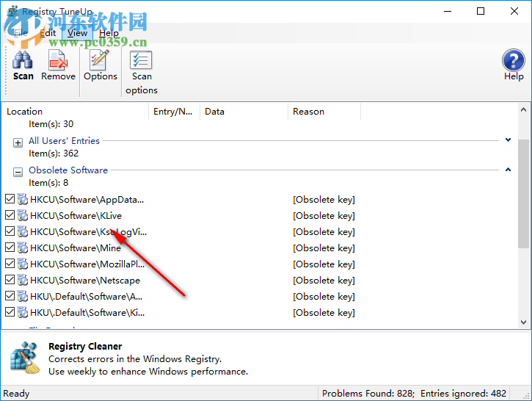Uncheck HKCU\Software\AppData entry checkbox

click(10, 198)
